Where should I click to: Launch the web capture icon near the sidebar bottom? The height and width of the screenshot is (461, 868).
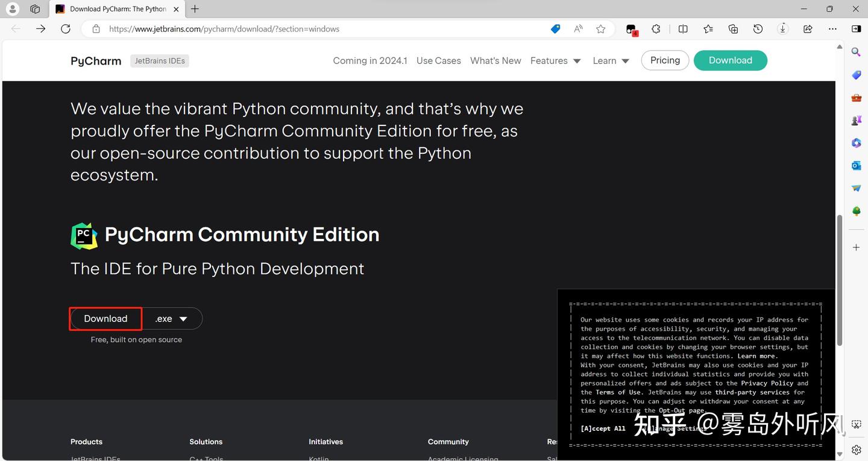[857, 424]
